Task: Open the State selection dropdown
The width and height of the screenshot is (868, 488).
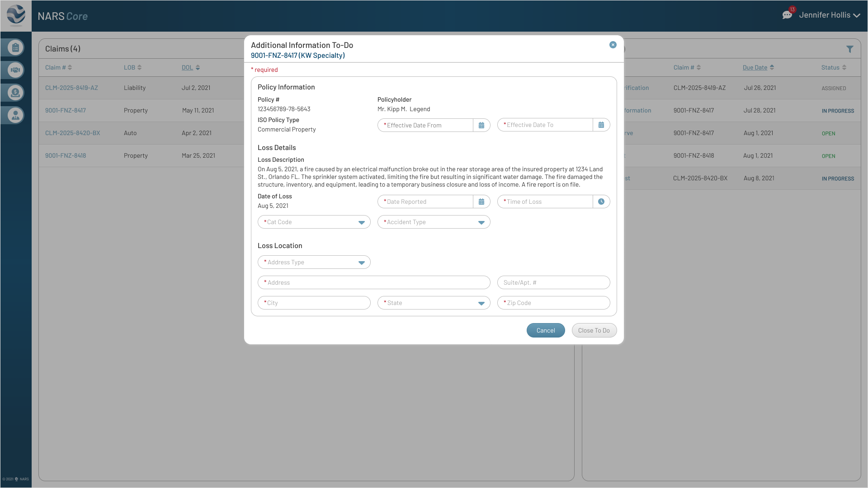Action: (481, 303)
